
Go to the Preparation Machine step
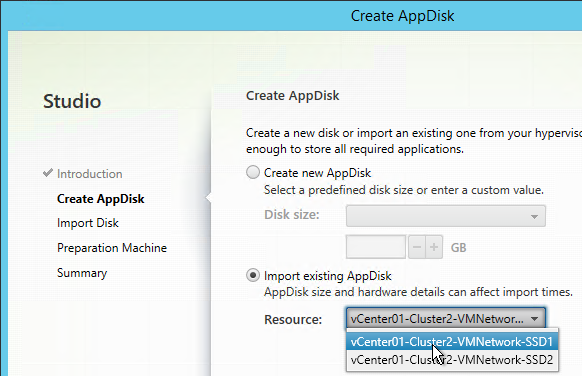[x=112, y=248]
